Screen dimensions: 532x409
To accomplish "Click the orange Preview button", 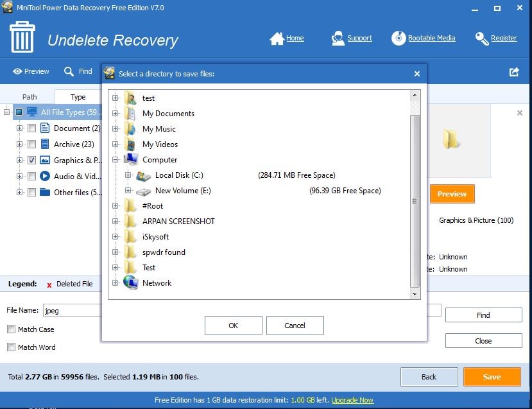I will coord(452,194).
